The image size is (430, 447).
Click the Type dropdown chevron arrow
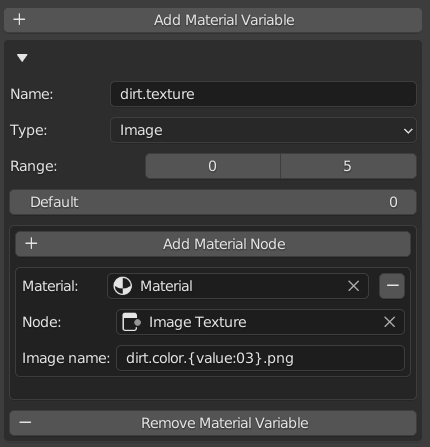pos(408,131)
